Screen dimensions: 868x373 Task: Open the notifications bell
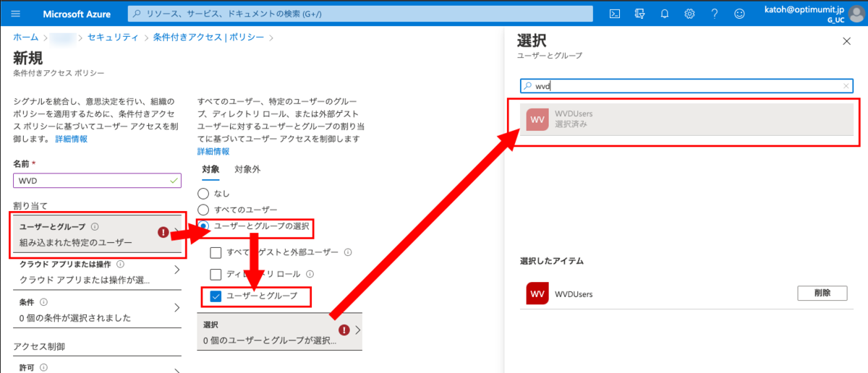pyautogui.click(x=665, y=14)
